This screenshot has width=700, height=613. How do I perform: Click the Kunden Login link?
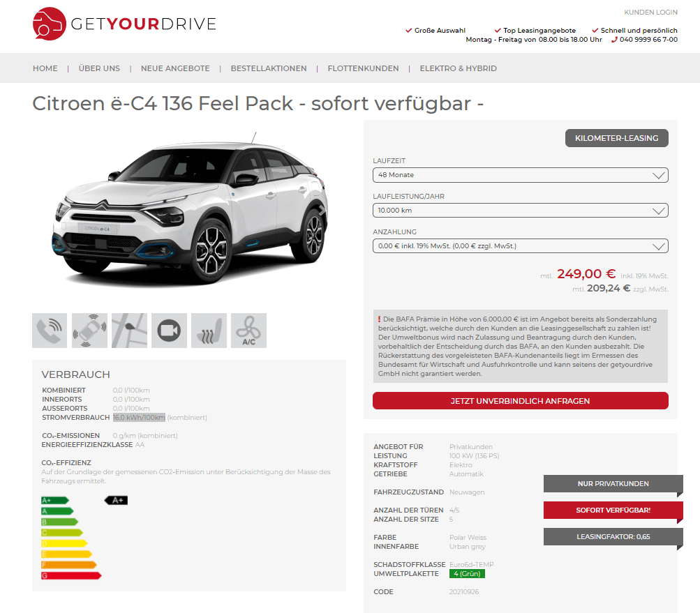tap(650, 12)
